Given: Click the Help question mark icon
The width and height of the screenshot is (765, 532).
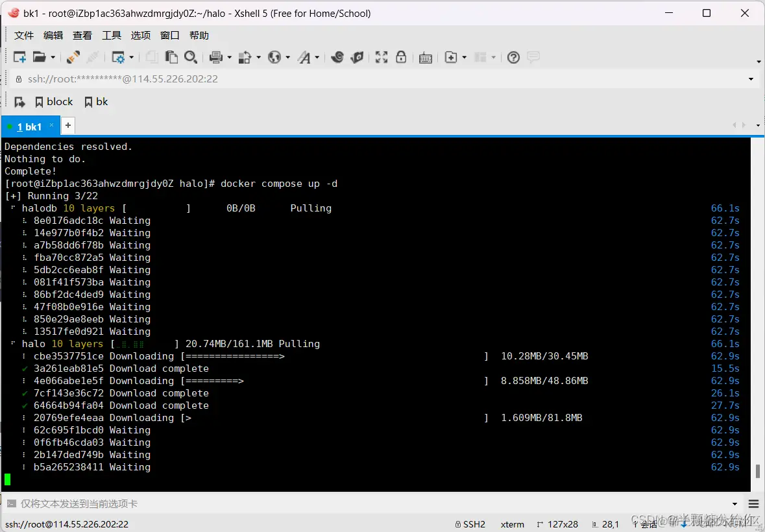Looking at the screenshot, I should (x=513, y=57).
